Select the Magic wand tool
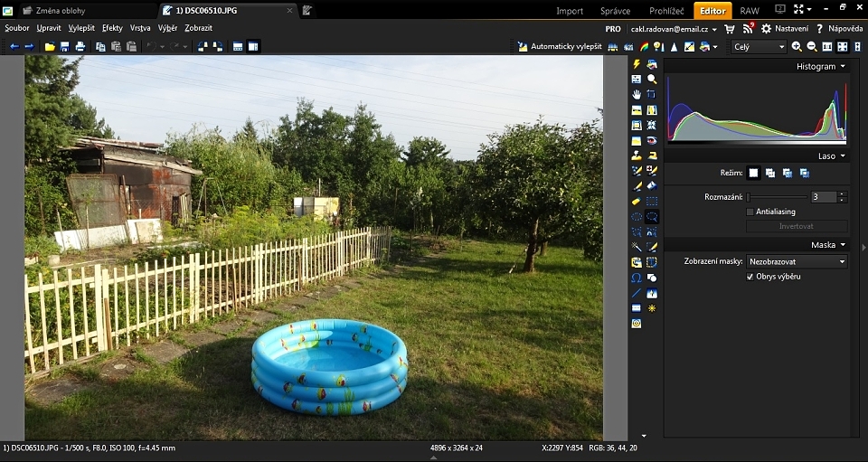Viewport: 868px width, 462px height. pyautogui.click(x=637, y=247)
